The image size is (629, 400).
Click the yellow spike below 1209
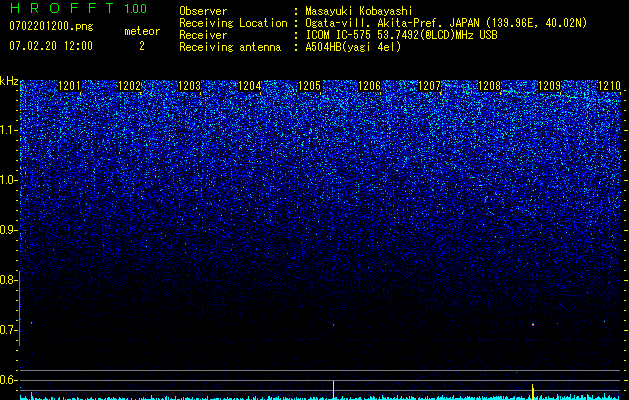pyautogui.click(x=533, y=392)
